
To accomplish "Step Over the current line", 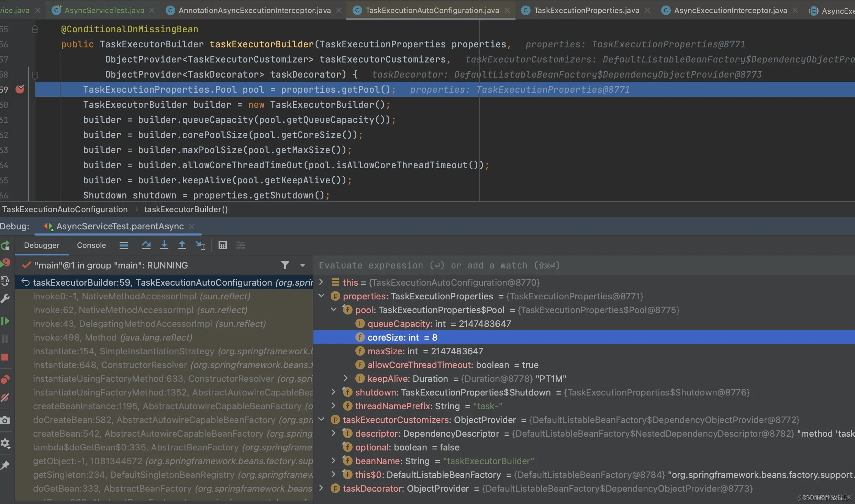I will click(x=146, y=245).
